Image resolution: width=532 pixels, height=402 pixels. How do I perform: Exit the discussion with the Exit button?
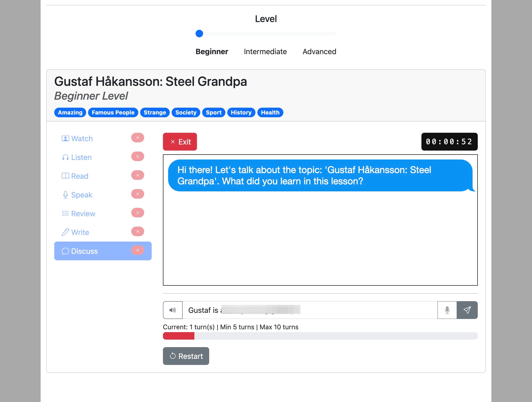(x=180, y=142)
